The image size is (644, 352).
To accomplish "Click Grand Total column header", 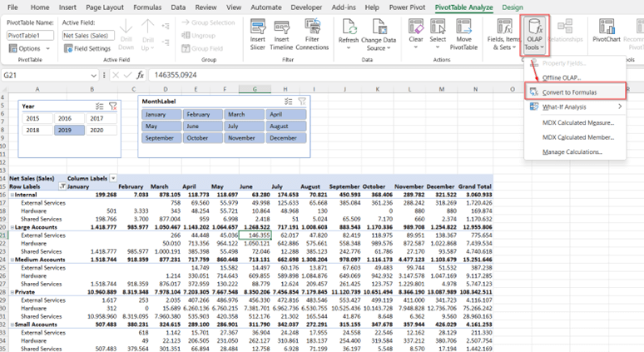I will [x=475, y=186].
